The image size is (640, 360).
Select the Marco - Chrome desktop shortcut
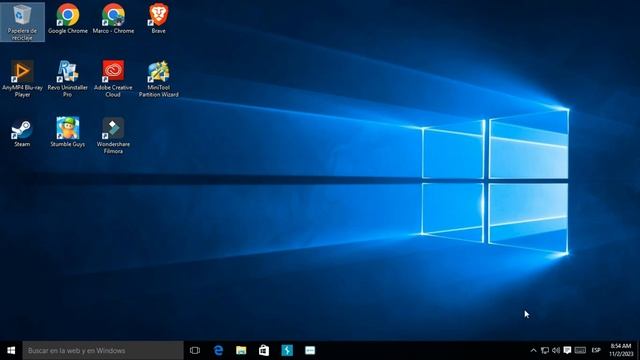tap(113, 19)
